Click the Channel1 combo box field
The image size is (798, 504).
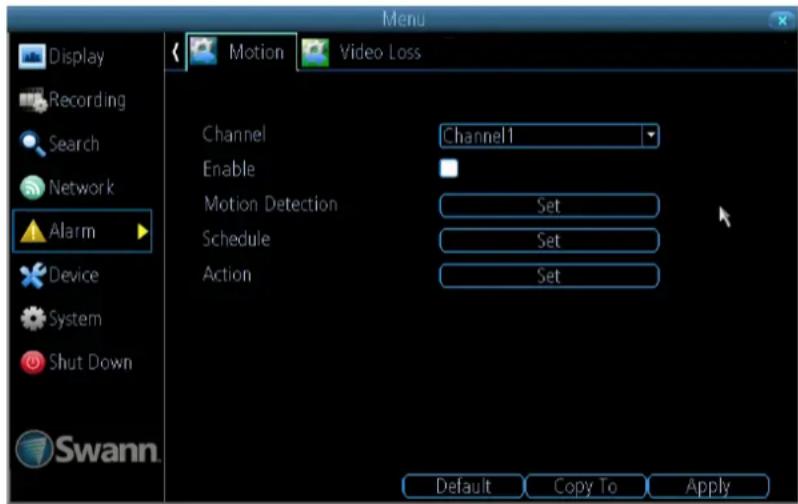tap(549, 136)
